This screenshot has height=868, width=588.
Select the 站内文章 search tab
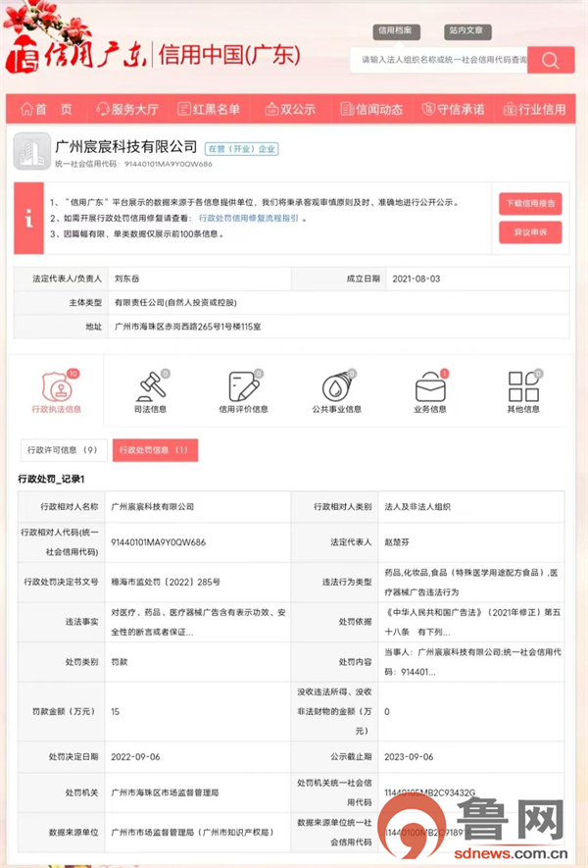tap(466, 31)
